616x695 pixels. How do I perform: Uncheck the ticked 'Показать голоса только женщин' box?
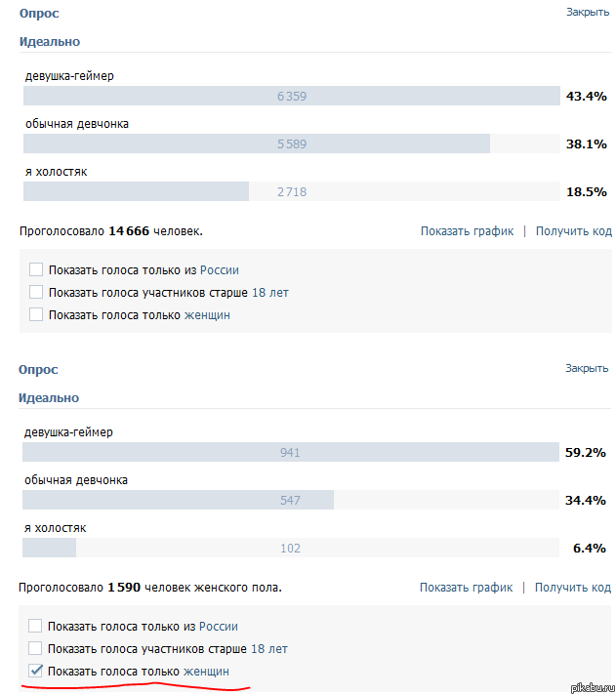[x=36, y=672]
